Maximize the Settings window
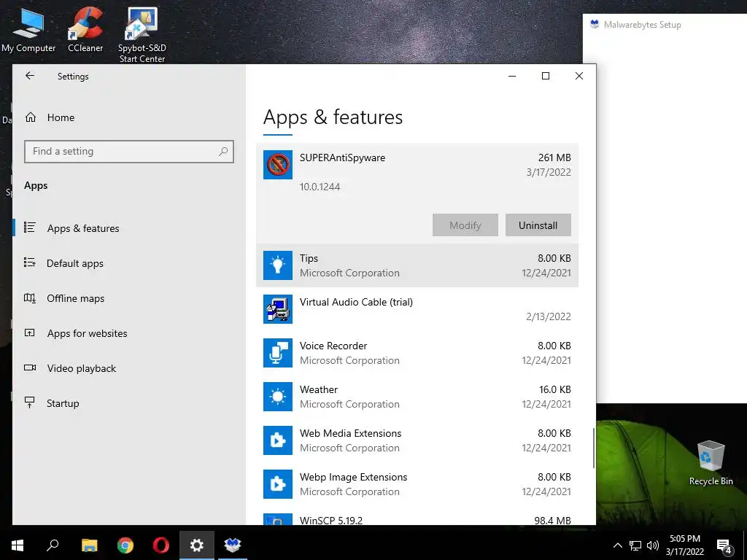This screenshot has height=560, width=747. (546, 76)
